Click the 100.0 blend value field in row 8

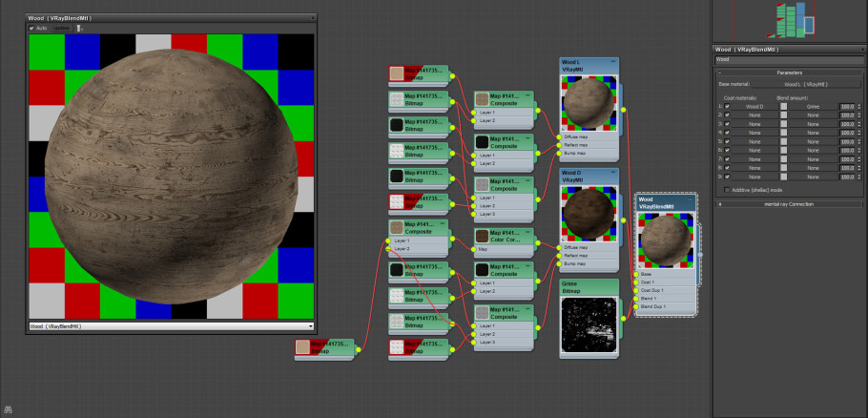pos(848,168)
